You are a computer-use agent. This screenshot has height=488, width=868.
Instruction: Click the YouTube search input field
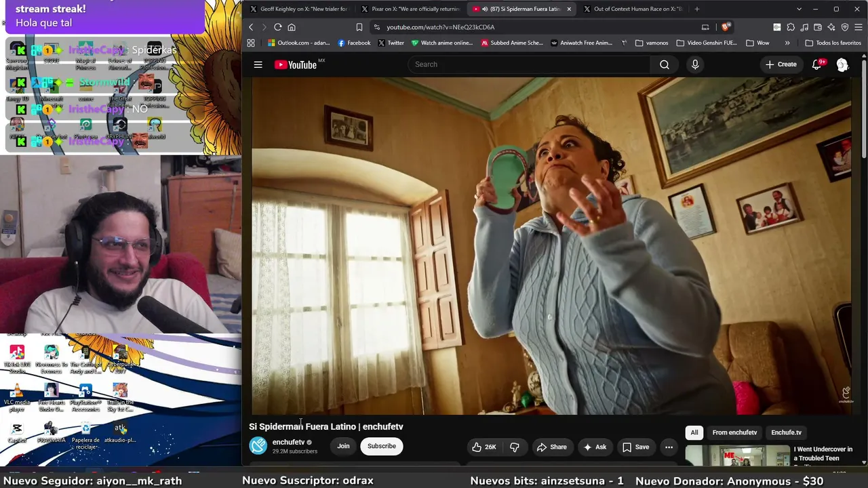tap(530, 64)
